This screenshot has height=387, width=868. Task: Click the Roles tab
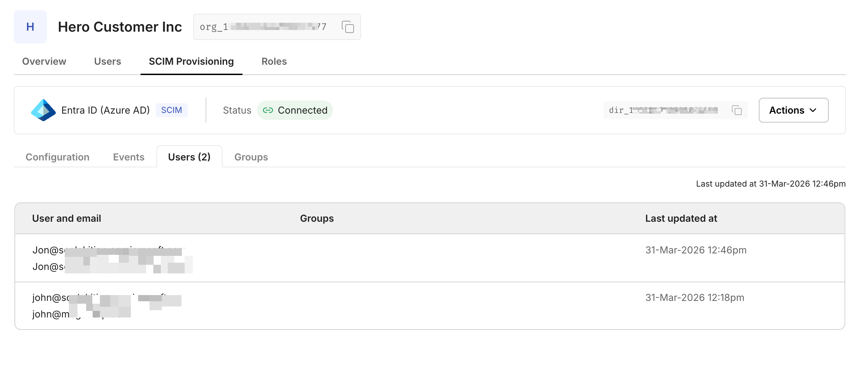274,61
